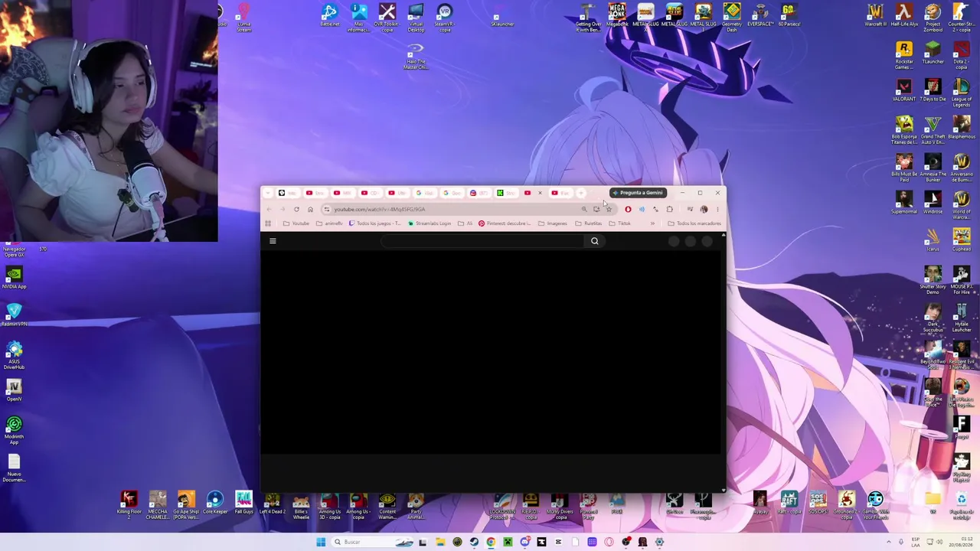The image size is (980, 551).
Task: Select the Supernormal desktop icon
Action: (904, 203)
